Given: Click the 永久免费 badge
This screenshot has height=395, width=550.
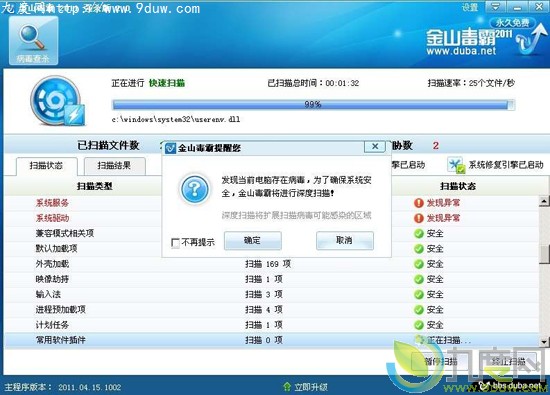Looking at the screenshot, I should [512, 23].
